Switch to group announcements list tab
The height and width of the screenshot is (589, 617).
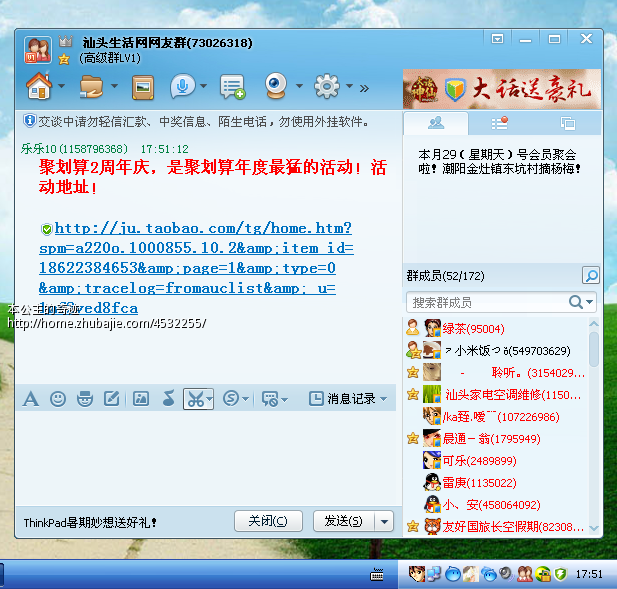(500, 123)
